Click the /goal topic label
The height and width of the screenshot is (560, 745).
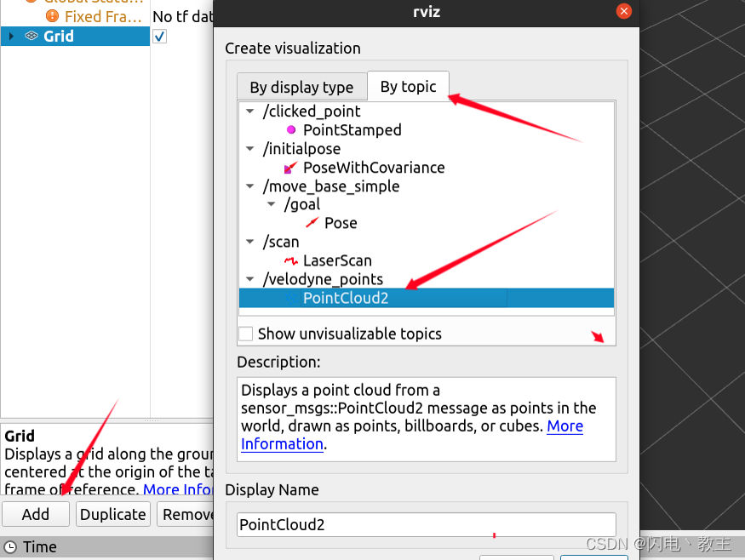pyautogui.click(x=302, y=204)
